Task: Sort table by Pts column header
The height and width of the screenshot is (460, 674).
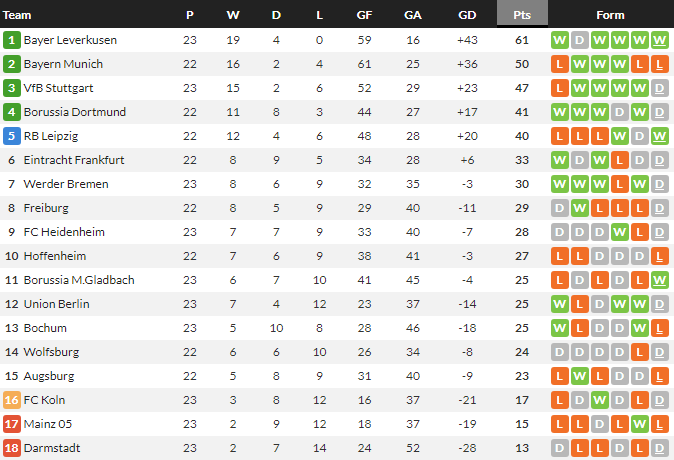Action: (522, 15)
